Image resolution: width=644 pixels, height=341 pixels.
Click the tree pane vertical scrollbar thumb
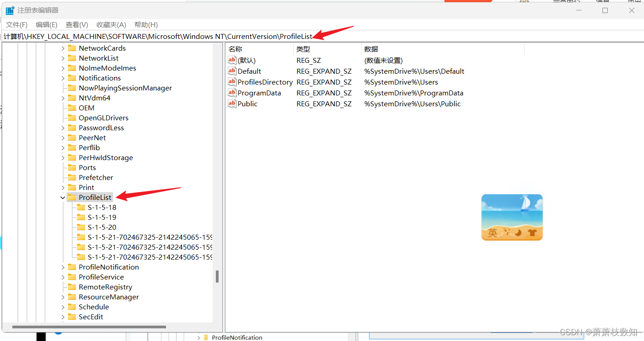[x=217, y=276]
